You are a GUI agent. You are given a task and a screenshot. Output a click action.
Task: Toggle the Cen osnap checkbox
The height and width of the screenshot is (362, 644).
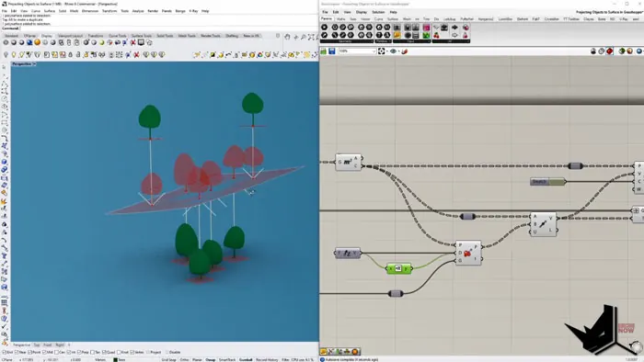pyautogui.click(x=57, y=352)
